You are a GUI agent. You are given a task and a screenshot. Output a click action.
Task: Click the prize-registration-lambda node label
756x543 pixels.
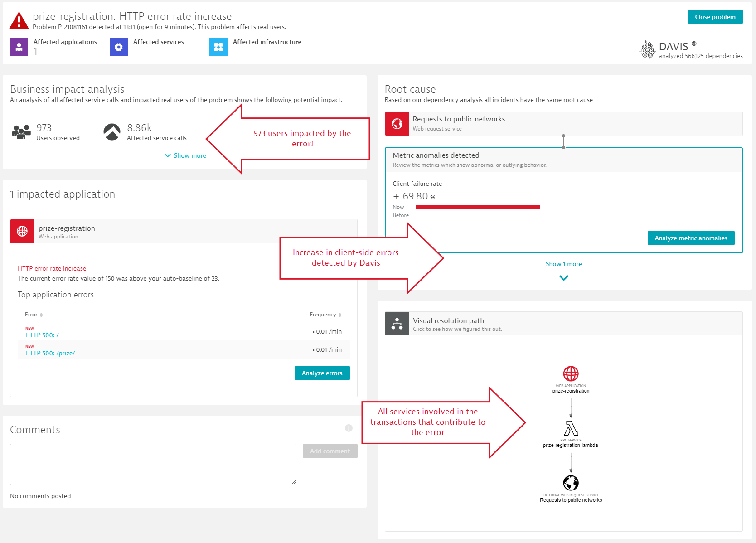570,445
